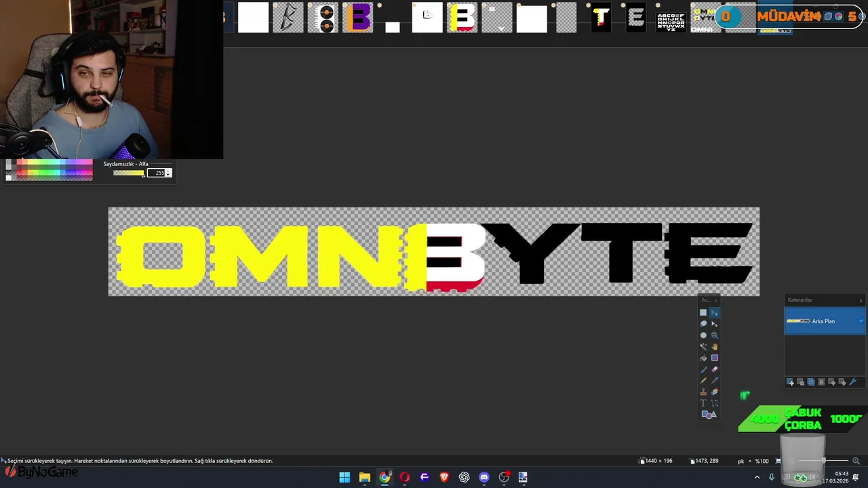Select the Pencil tool
The image size is (868, 488).
(x=703, y=380)
